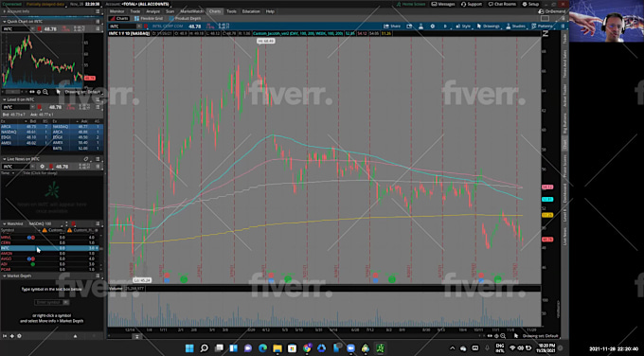The image size is (644, 356).
Task: Open Setup menu
Action: [530, 4]
